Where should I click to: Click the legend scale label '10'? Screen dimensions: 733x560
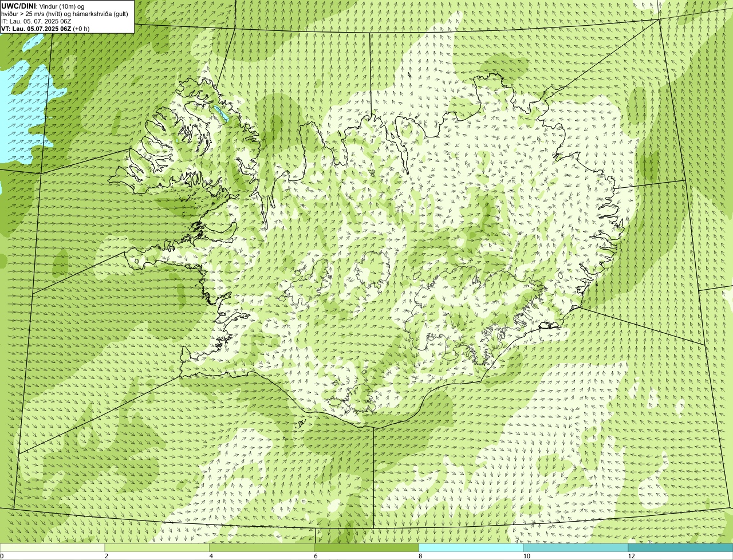526,556
